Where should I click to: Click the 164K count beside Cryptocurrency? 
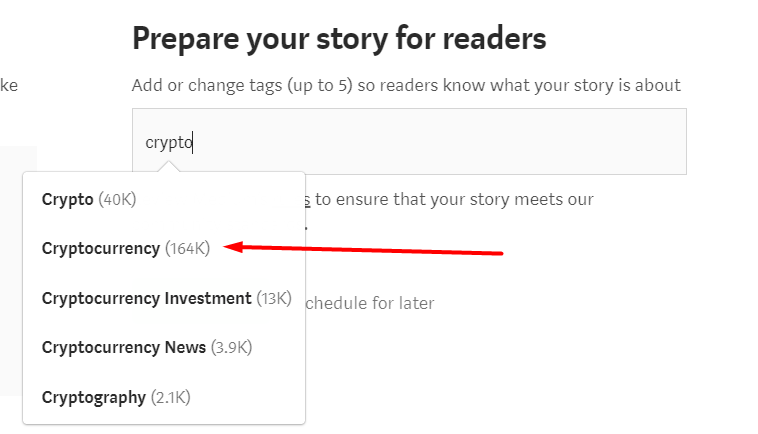click(187, 248)
